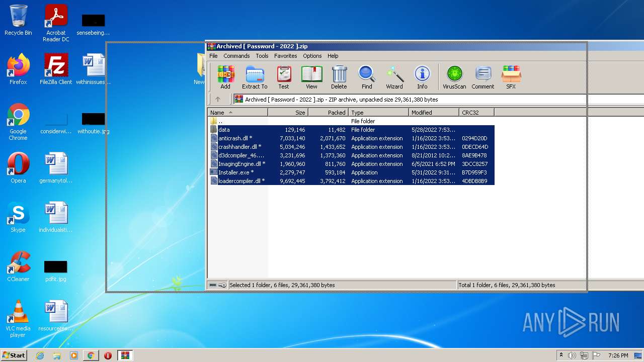Click CRC32 value B7D959F3

[x=474, y=172]
